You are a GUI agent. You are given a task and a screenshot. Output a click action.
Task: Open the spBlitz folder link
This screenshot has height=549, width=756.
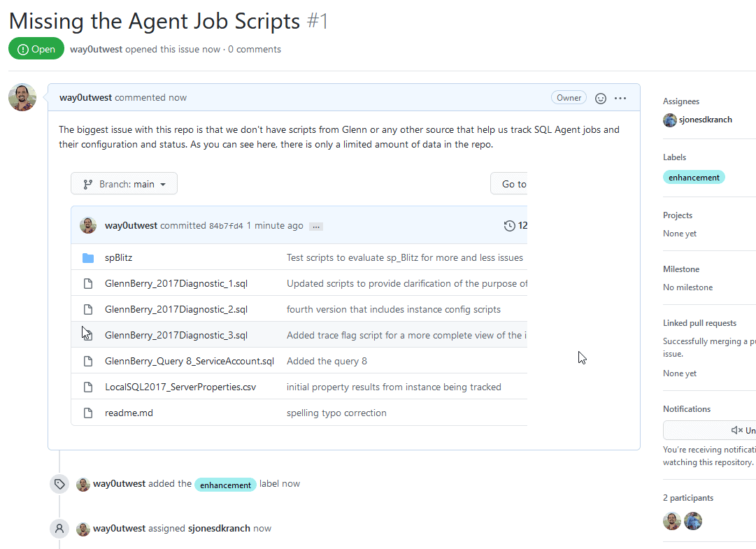point(118,258)
